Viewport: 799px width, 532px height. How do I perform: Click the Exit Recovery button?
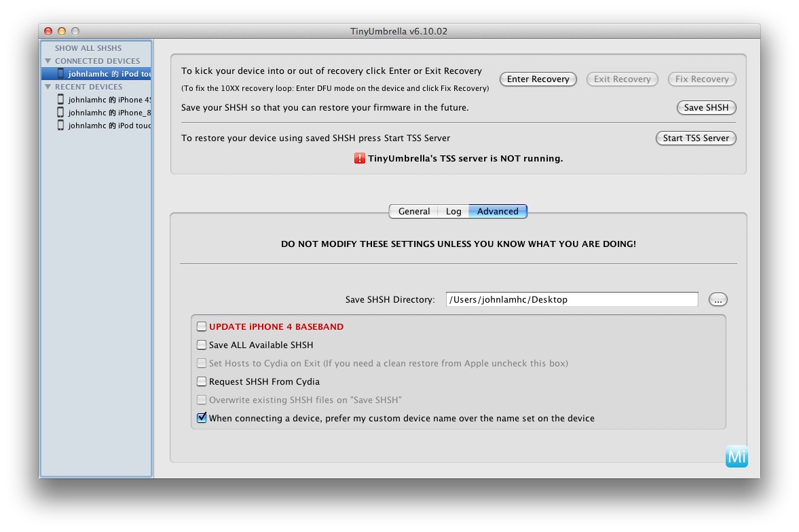pyautogui.click(x=623, y=79)
